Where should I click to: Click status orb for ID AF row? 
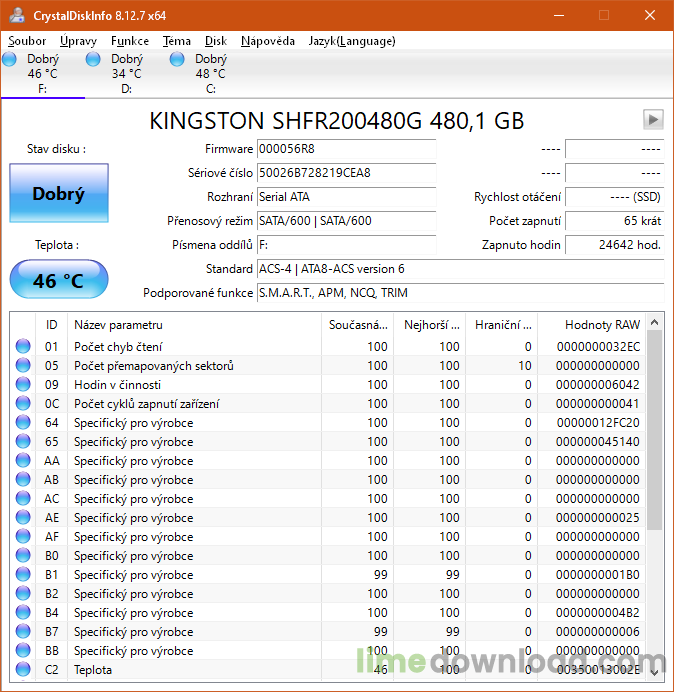click(23, 536)
